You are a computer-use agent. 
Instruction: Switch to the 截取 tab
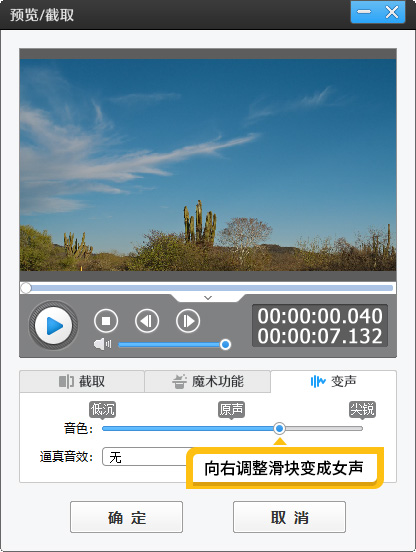point(82,381)
